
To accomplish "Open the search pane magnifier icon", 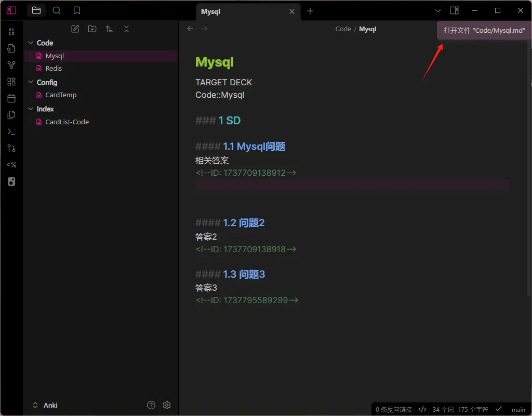I will 57,10.
